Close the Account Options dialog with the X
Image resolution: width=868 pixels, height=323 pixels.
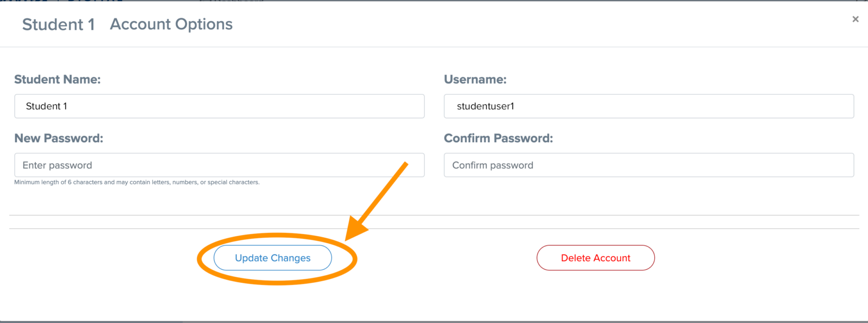click(x=855, y=18)
